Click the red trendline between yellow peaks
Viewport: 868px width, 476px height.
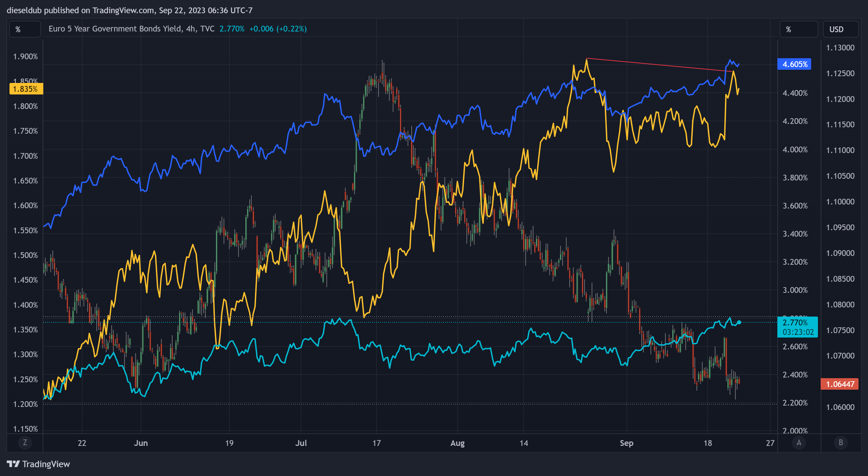click(660, 65)
